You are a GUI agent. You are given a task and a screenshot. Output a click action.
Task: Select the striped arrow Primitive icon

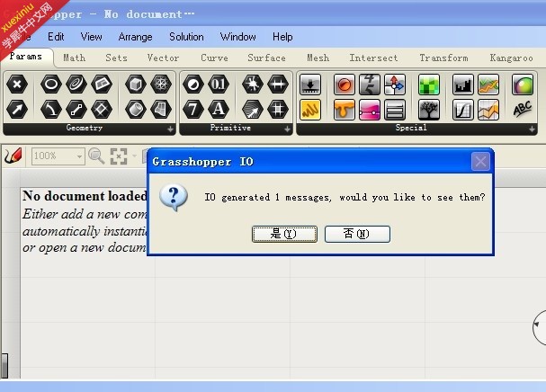(x=253, y=110)
